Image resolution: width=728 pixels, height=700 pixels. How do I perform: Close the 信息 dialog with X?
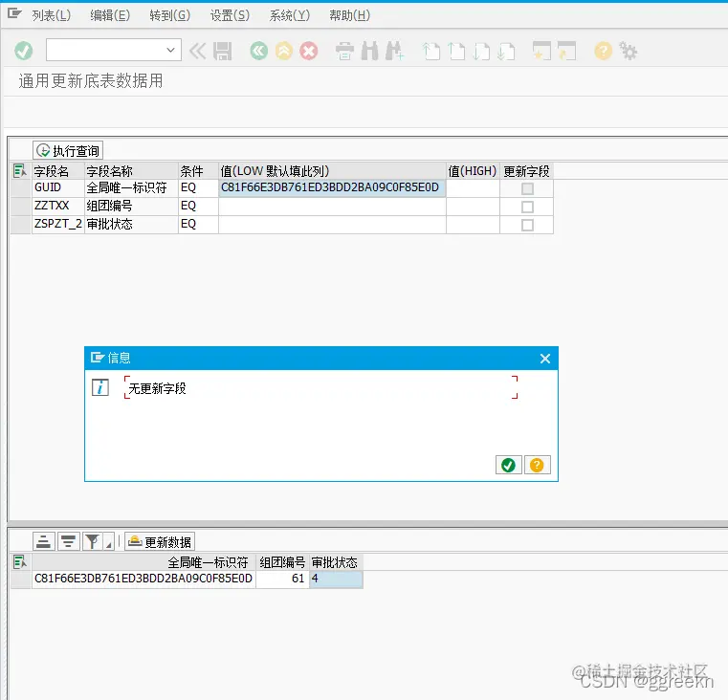pos(545,359)
